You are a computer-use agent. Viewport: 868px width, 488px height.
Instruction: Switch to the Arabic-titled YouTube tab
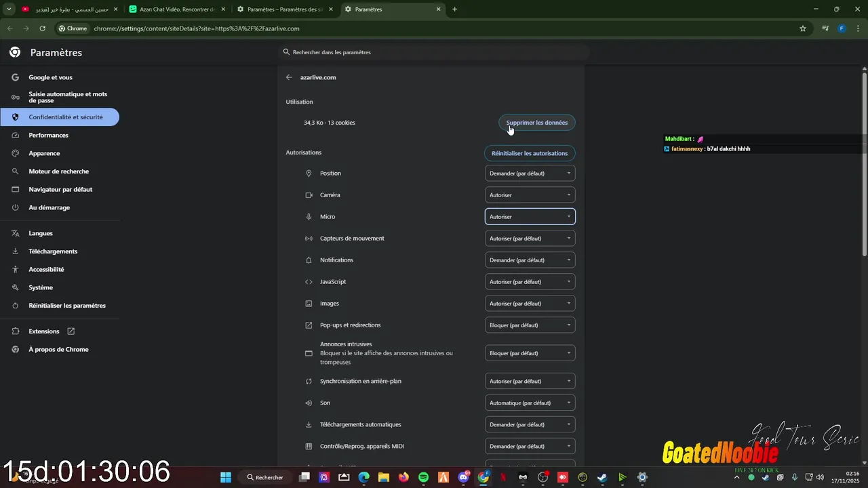tap(69, 9)
